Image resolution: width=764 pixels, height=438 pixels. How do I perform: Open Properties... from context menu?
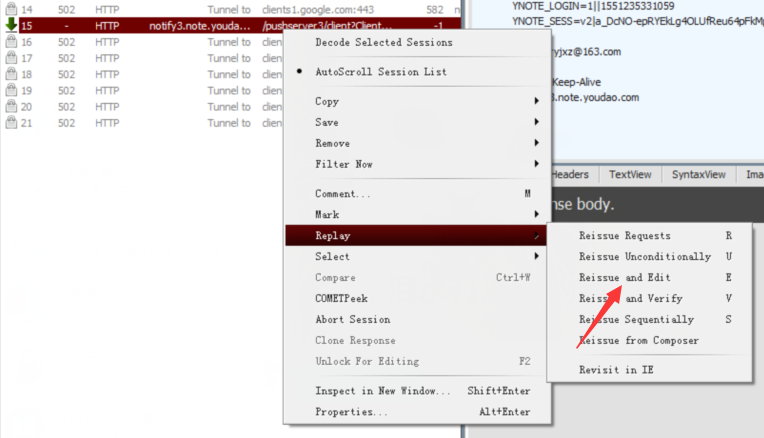[418, 412]
